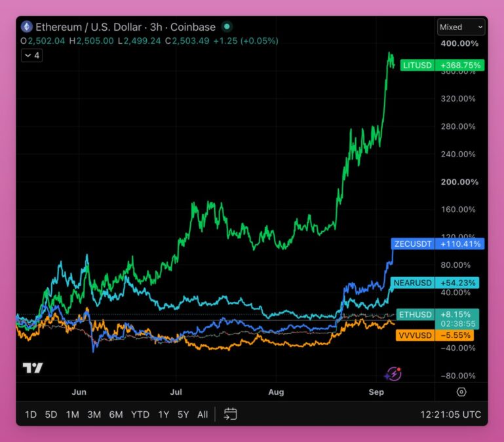The width and height of the screenshot is (504, 442).
Task: Click the 200.00% axis label
Action: pyautogui.click(x=459, y=182)
